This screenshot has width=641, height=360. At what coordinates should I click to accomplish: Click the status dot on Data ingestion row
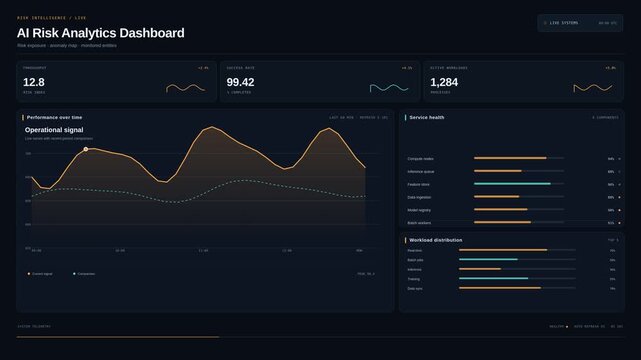pyautogui.click(x=619, y=197)
